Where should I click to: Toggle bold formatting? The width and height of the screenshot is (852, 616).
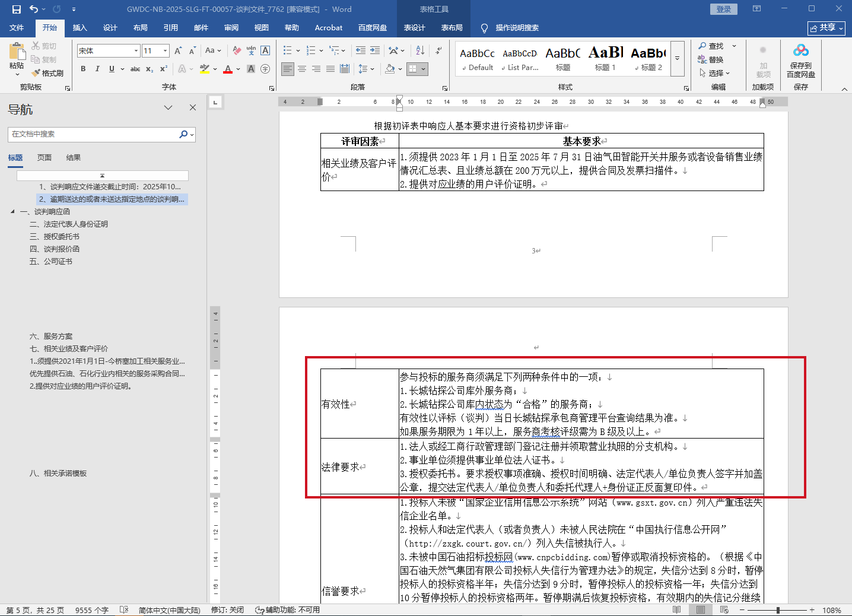[83, 69]
